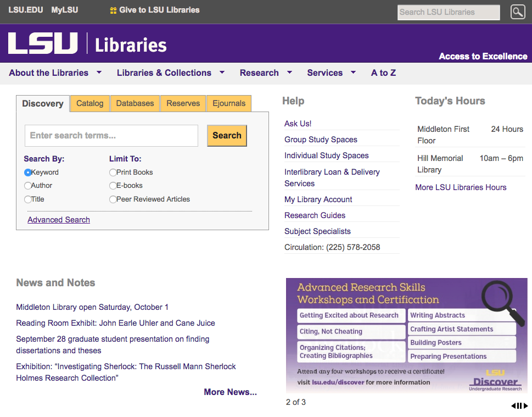This screenshot has width=532, height=417.
Task: Switch to the Databases tab
Action: [x=135, y=103]
